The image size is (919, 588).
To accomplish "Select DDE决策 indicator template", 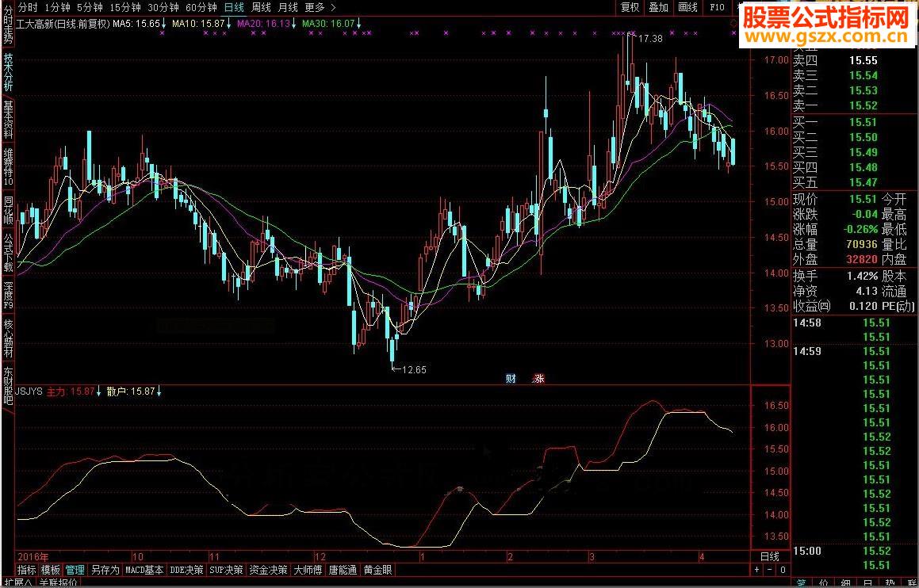I will (x=186, y=570).
